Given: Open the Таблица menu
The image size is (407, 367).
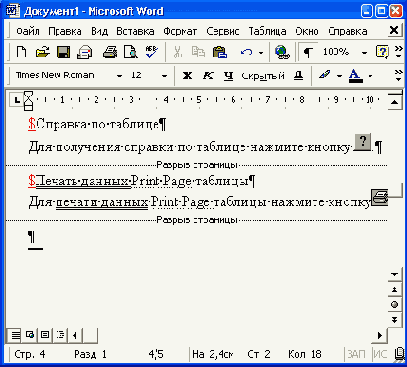Looking at the screenshot, I should coord(267,31).
